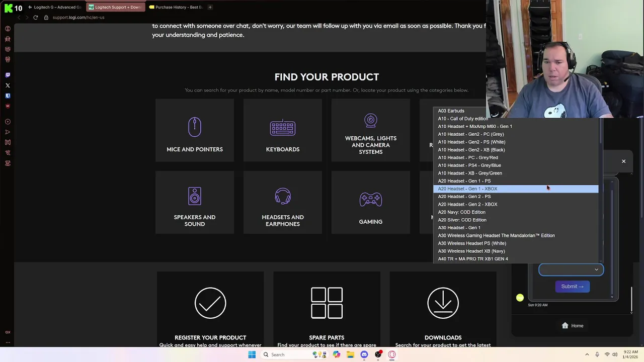
Task: Choose A20 Silver: COD Edition
Action: [x=516, y=220]
